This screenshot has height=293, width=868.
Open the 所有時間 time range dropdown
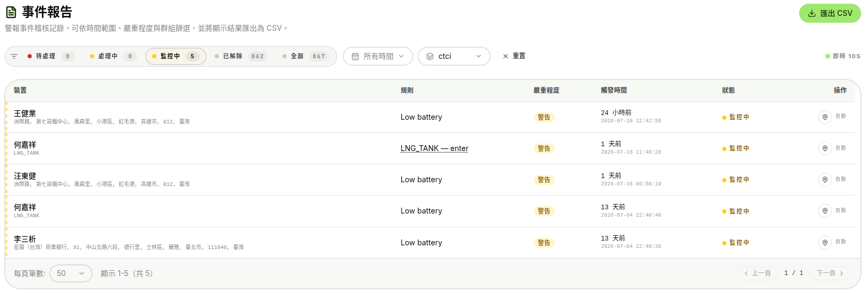[x=378, y=56]
